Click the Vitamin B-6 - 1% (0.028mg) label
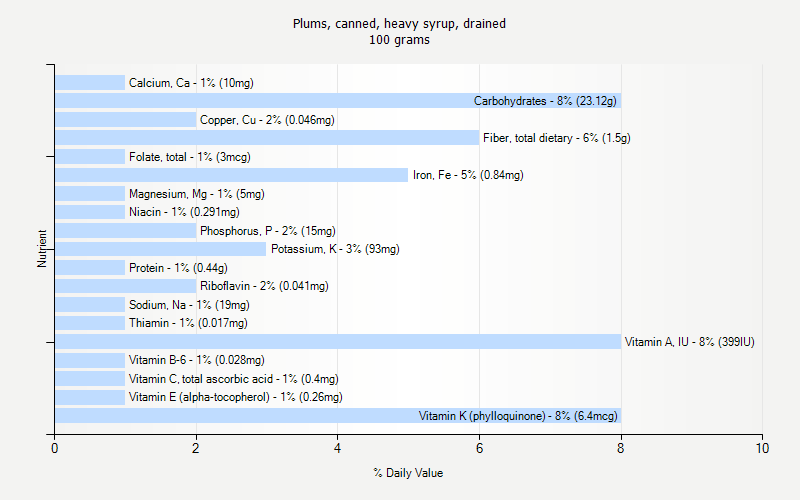Viewport: 800px width, 500px height. tap(196, 360)
